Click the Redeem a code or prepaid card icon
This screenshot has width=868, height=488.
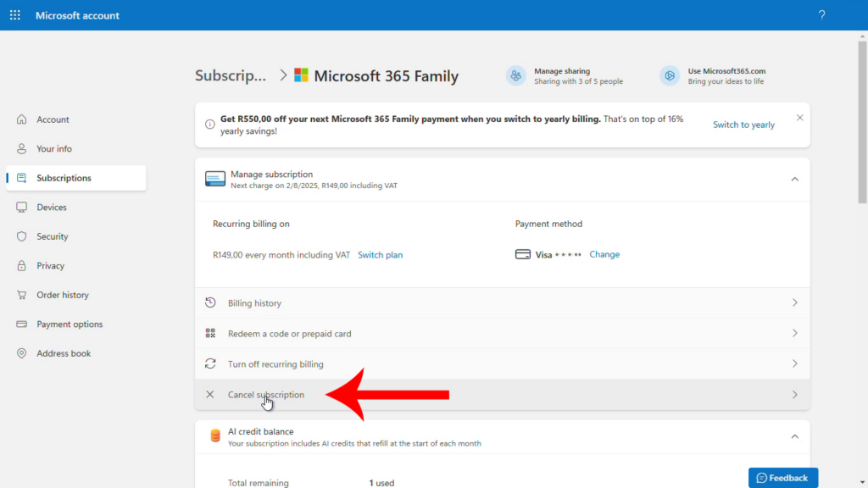[x=211, y=333]
